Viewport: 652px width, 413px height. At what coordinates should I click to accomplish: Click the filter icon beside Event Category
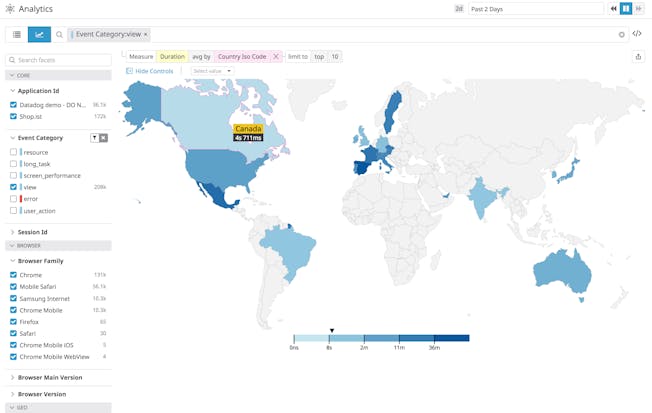pos(94,138)
